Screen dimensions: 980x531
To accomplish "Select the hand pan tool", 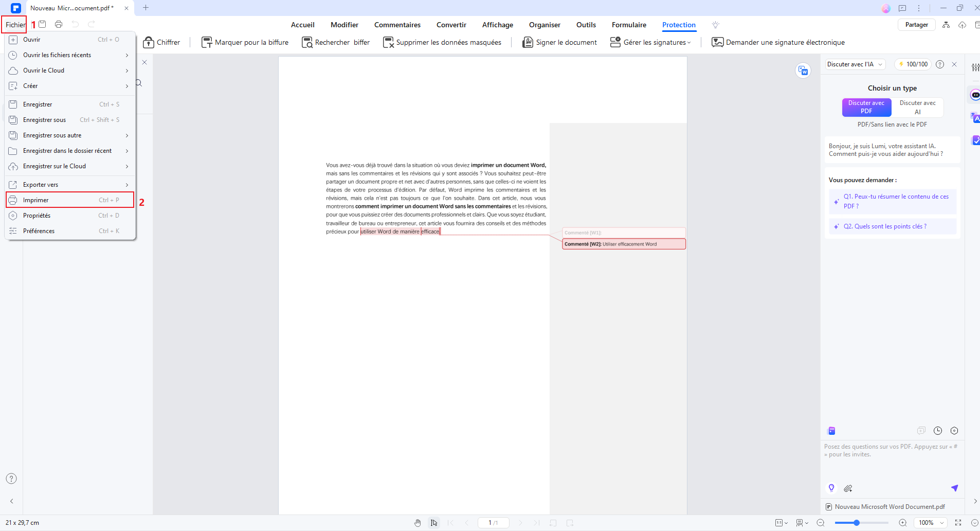I will pyautogui.click(x=418, y=523).
